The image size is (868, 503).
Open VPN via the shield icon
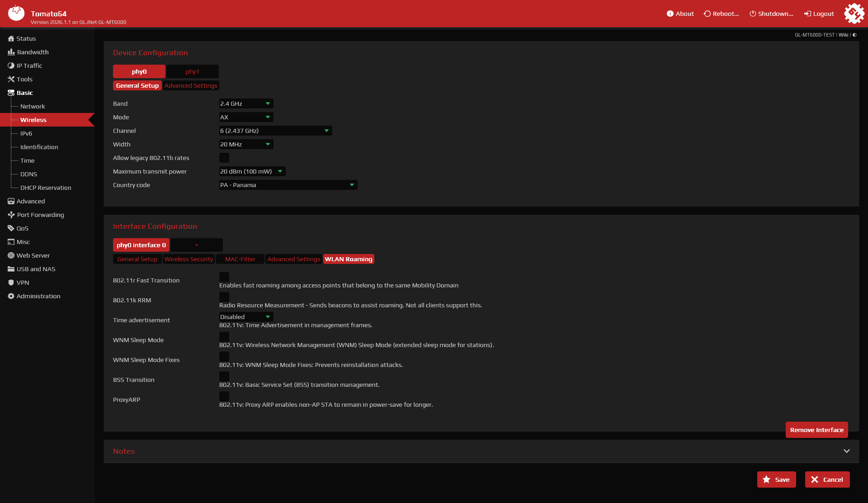(x=11, y=282)
